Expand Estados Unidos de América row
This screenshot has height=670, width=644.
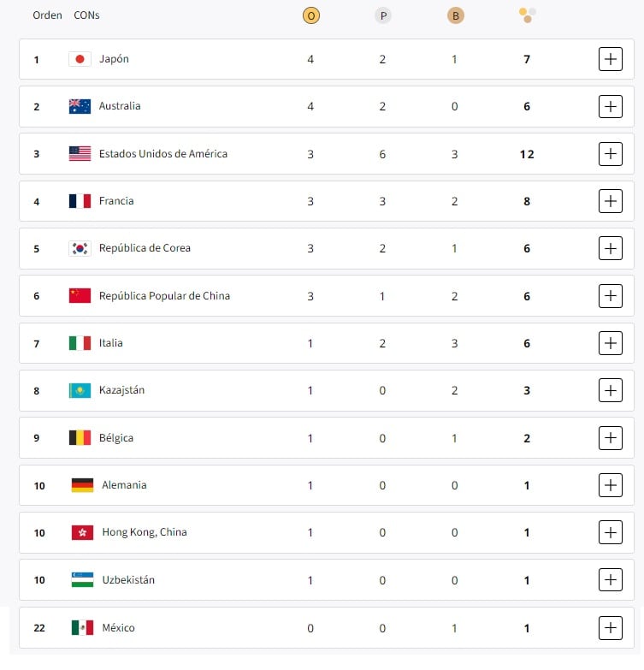click(x=610, y=154)
